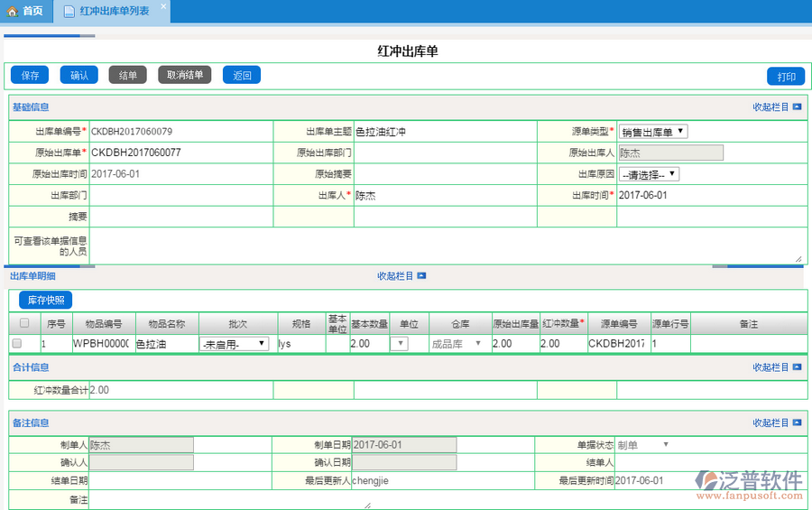Open the 单位 dropdown in row 1

399,344
